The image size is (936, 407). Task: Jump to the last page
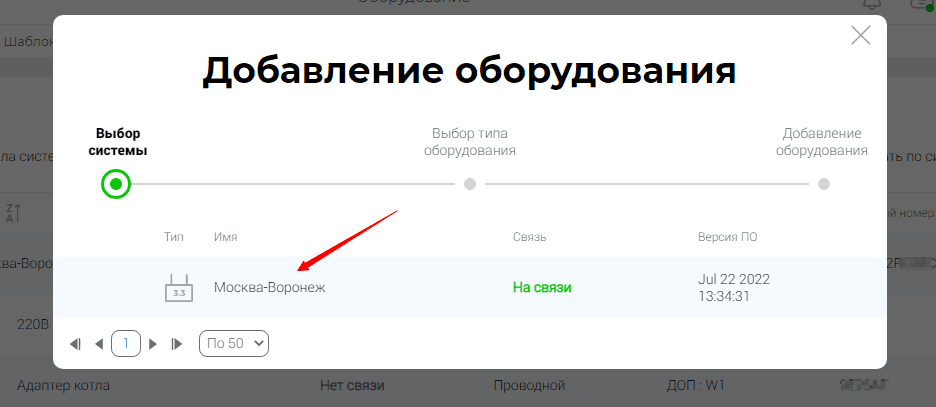176,344
